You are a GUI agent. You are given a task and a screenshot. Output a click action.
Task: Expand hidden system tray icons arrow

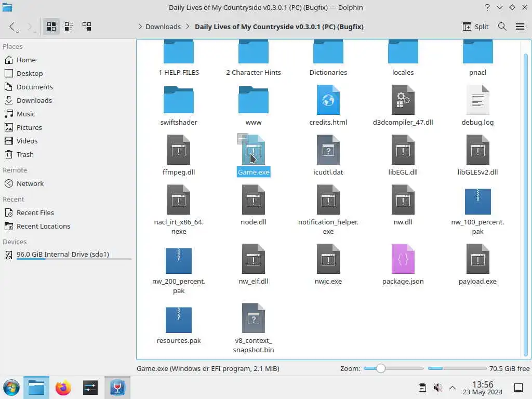point(453,388)
